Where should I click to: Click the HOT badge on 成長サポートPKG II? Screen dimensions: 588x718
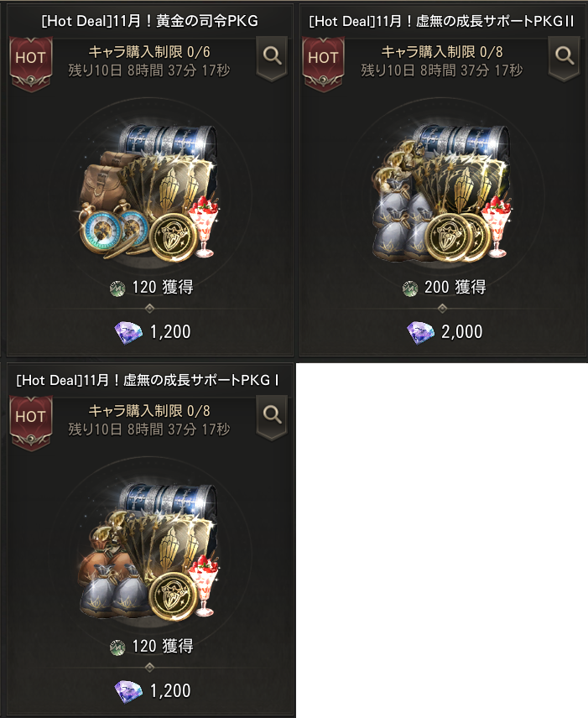[x=323, y=64]
